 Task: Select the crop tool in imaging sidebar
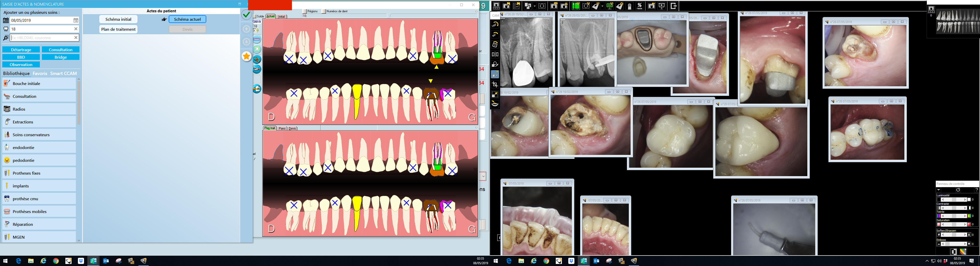(x=495, y=84)
